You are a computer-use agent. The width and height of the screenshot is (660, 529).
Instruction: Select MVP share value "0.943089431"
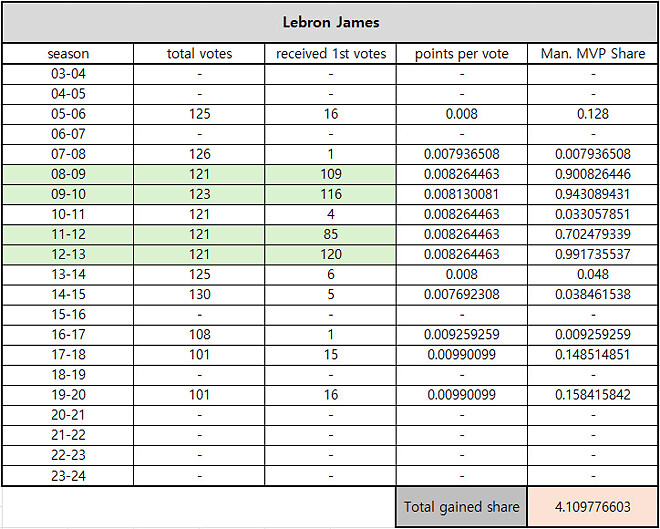[593, 194]
